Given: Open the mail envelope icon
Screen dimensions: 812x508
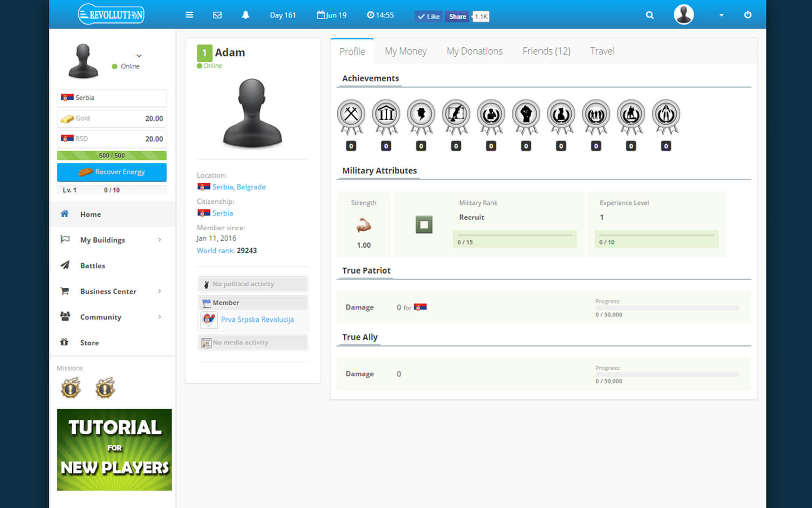Looking at the screenshot, I should coord(217,15).
